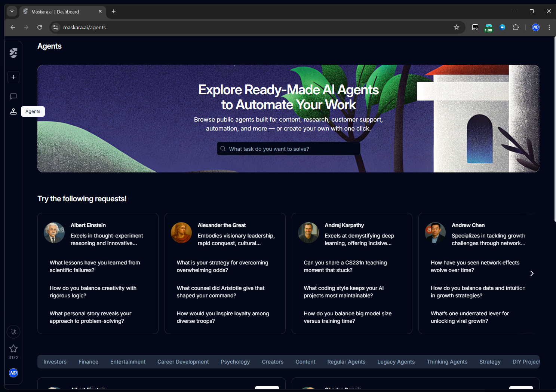This screenshot has height=392, width=556.
Task: Click the Alexander the Great card title
Action: pyautogui.click(x=222, y=225)
